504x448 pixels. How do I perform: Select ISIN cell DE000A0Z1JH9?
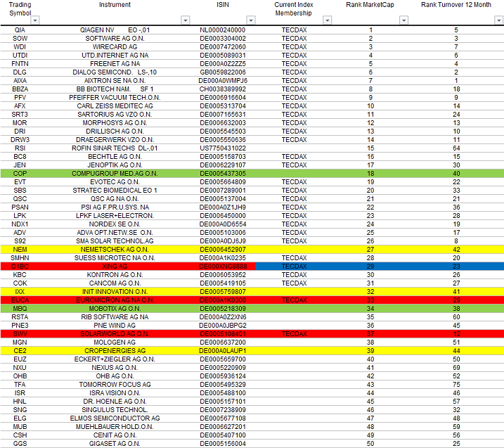tap(223, 207)
